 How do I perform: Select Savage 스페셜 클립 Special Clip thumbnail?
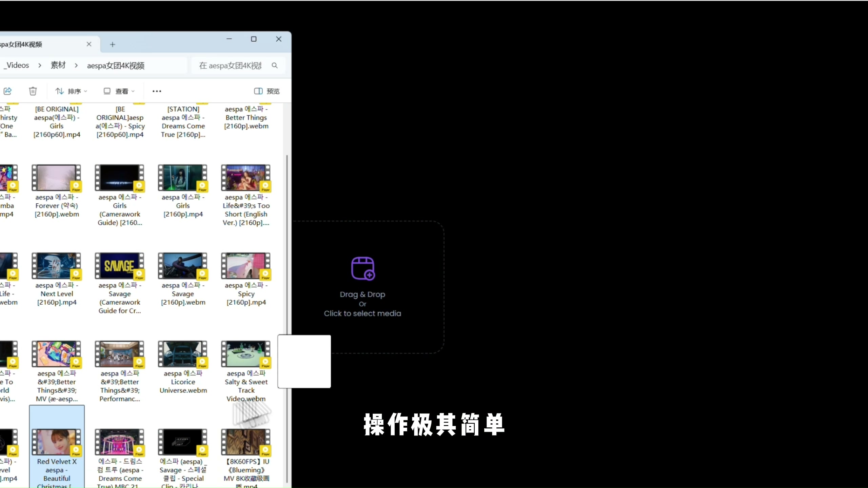pyautogui.click(x=182, y=442)
